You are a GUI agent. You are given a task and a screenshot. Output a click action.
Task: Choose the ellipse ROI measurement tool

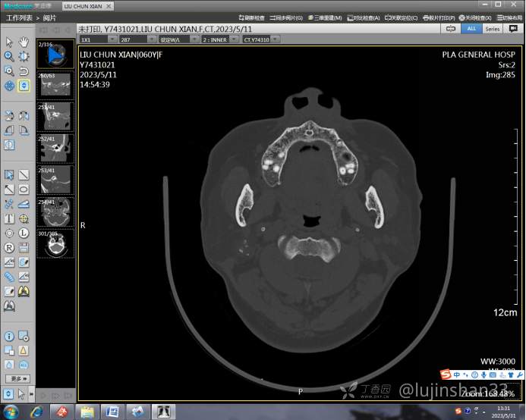tap(24, 190)
